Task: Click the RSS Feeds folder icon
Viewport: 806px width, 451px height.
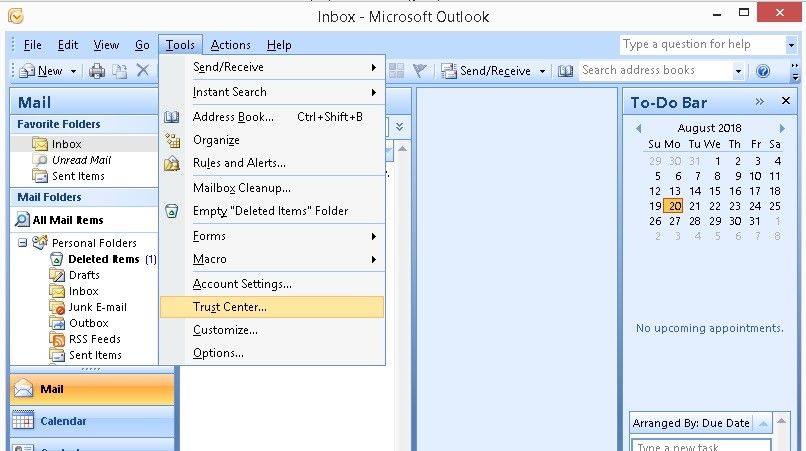Action: click(x=57, y=339)
